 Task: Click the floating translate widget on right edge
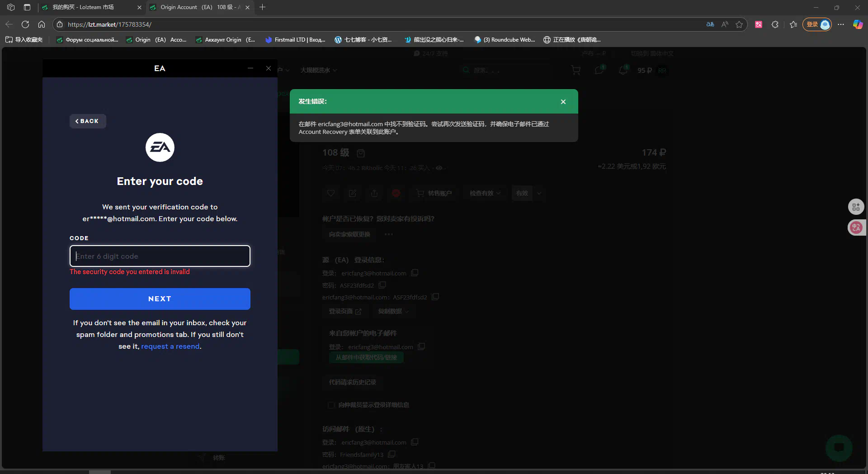coord(856,228)
